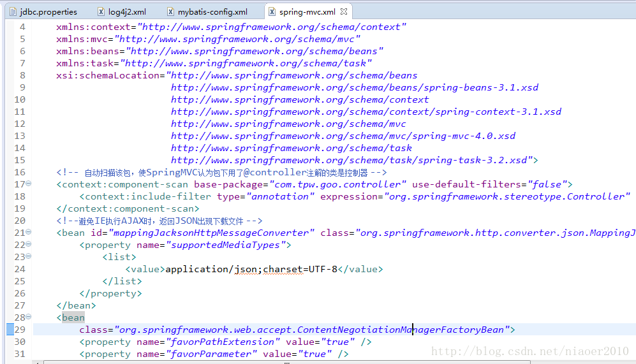This screenshot has height=364, width=636.
Task: Collapse the property fold at line 22
Action: tap(29, 244)
